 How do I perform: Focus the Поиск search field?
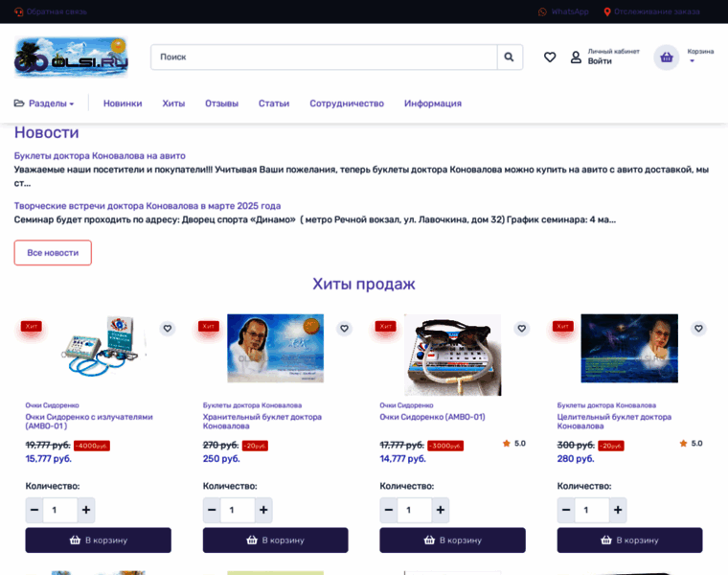pyautogui.click(x=324, y=57)
